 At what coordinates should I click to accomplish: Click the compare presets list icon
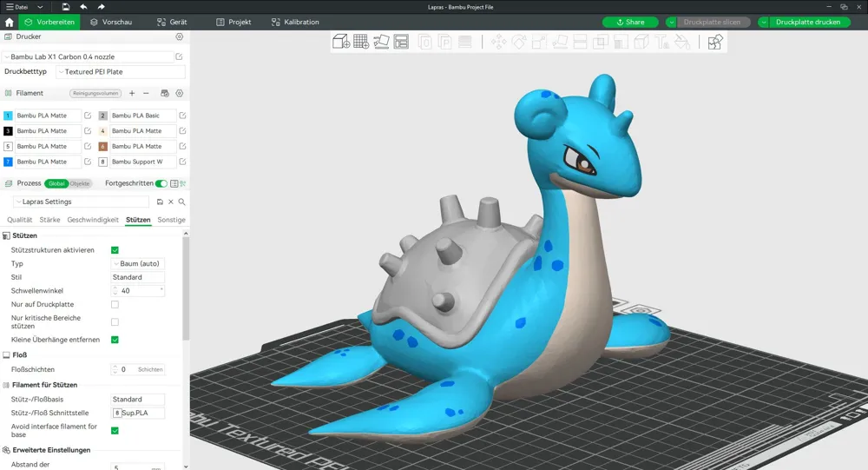click(x=174, y=183)
